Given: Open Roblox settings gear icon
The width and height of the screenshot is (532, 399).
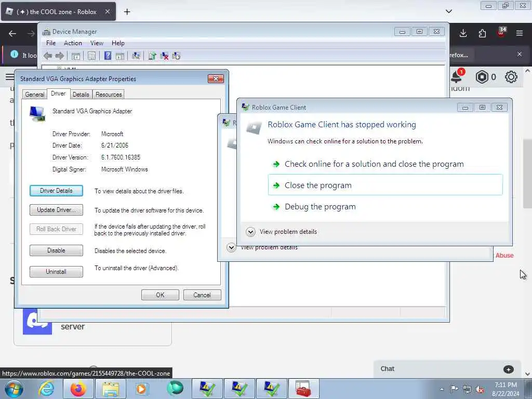Looking at the screenshot, I should point(511,77).
